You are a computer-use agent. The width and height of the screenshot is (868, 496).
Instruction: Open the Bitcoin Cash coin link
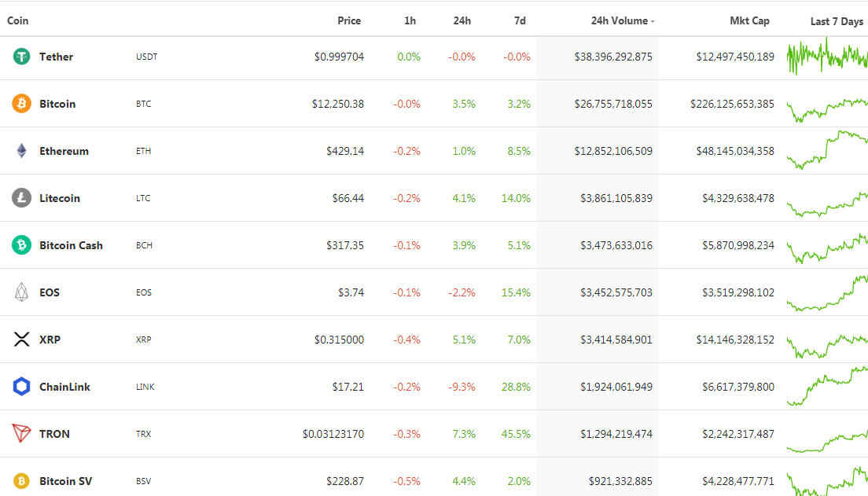click(71, 245)
